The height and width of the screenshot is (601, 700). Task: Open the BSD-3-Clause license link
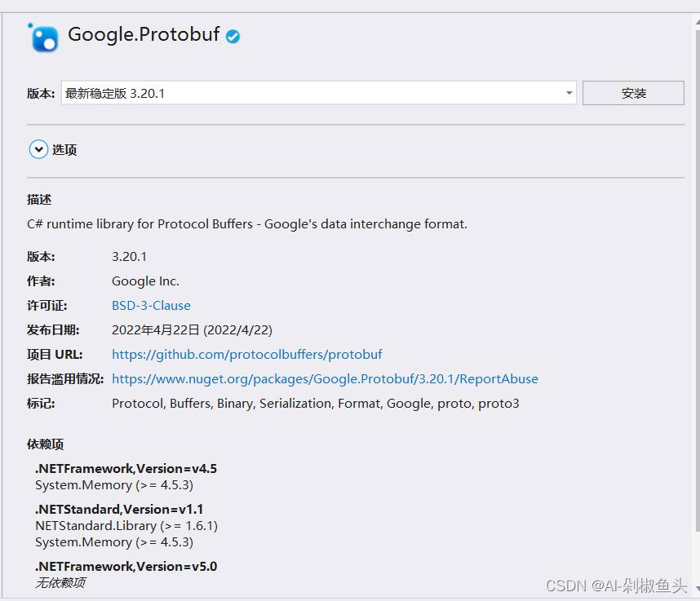(151, 305)
